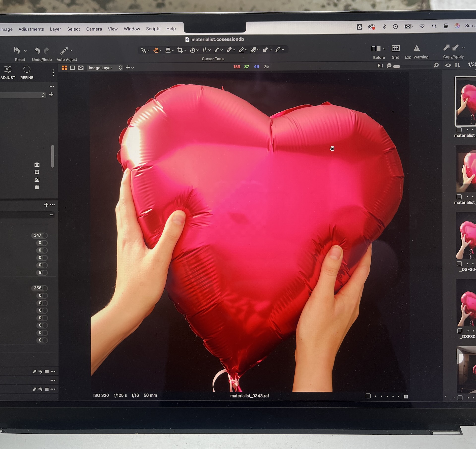Toggle viewer eye proofing icon
The height and width of the screenshot is (449, 476).
(81, 68)
